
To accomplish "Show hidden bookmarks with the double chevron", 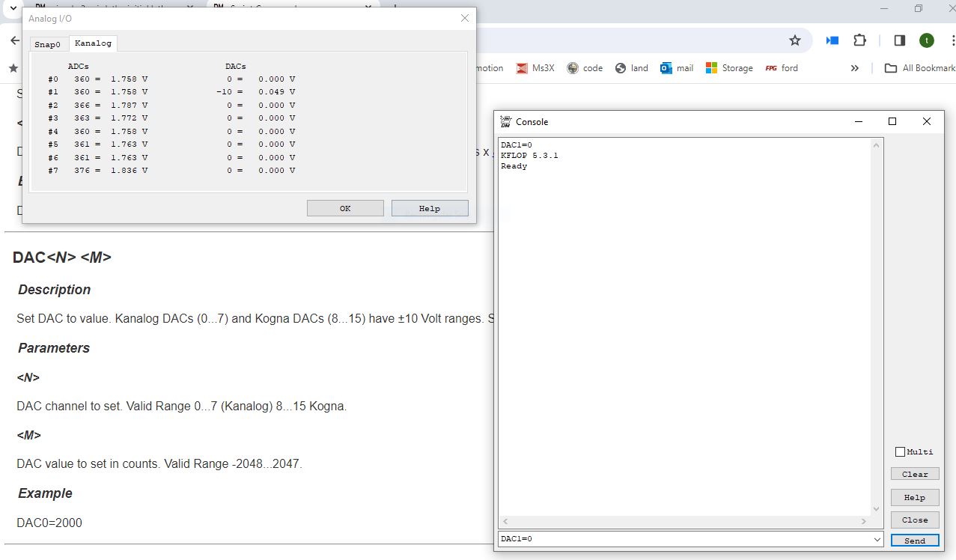I will 855,68.
